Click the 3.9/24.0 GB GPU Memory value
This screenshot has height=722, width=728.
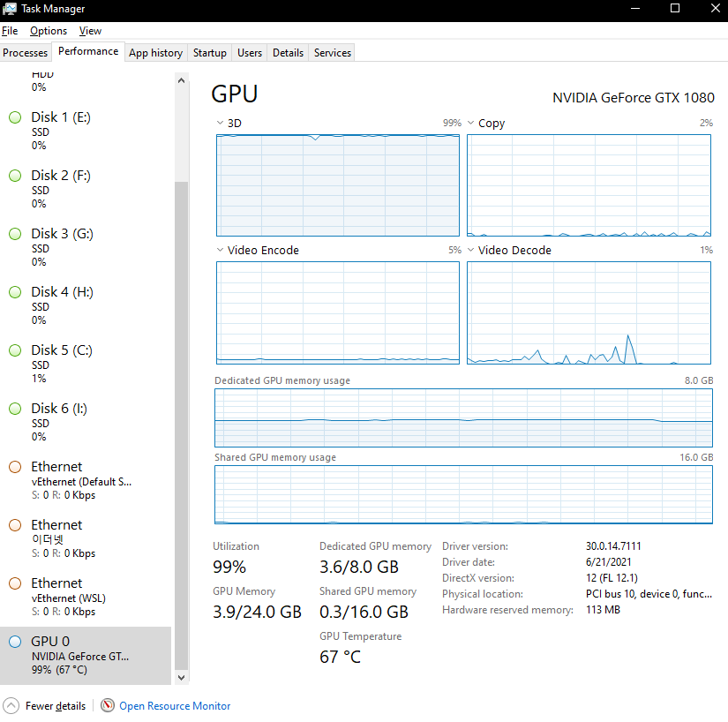(257, 612)
